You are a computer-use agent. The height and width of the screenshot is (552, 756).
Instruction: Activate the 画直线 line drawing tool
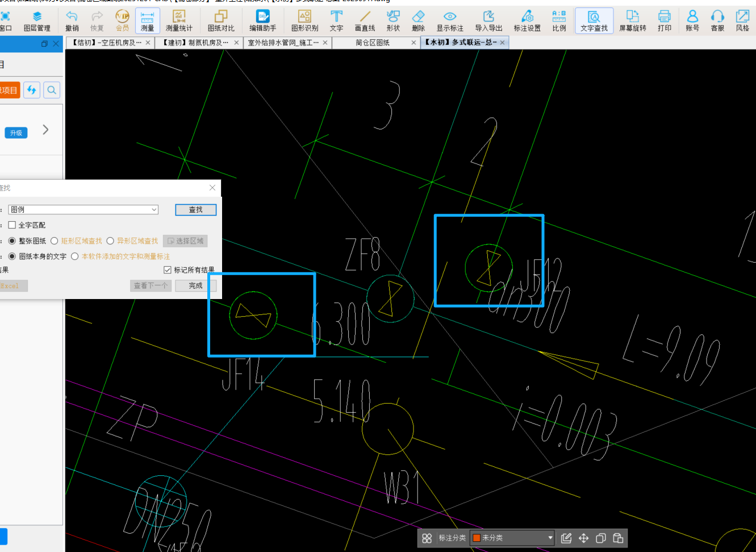365,21
